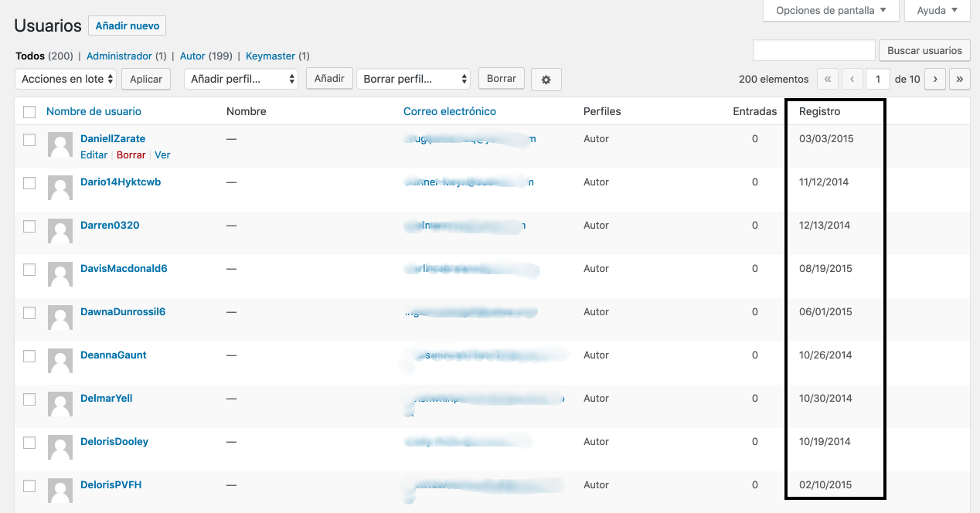Click avatar next to Darren0320

60,232
